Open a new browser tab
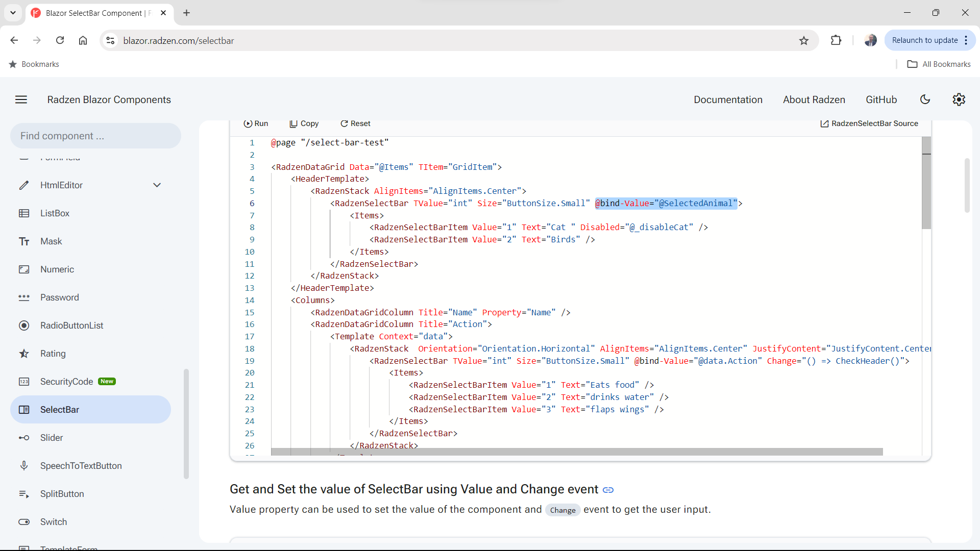The height and width of the screenshot is (551, 980). (186, 13)
